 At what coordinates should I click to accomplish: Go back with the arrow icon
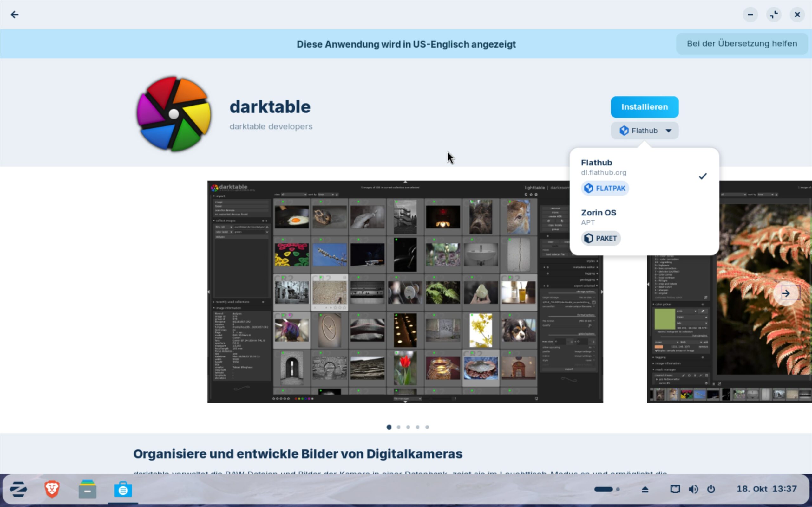point(14,15)
